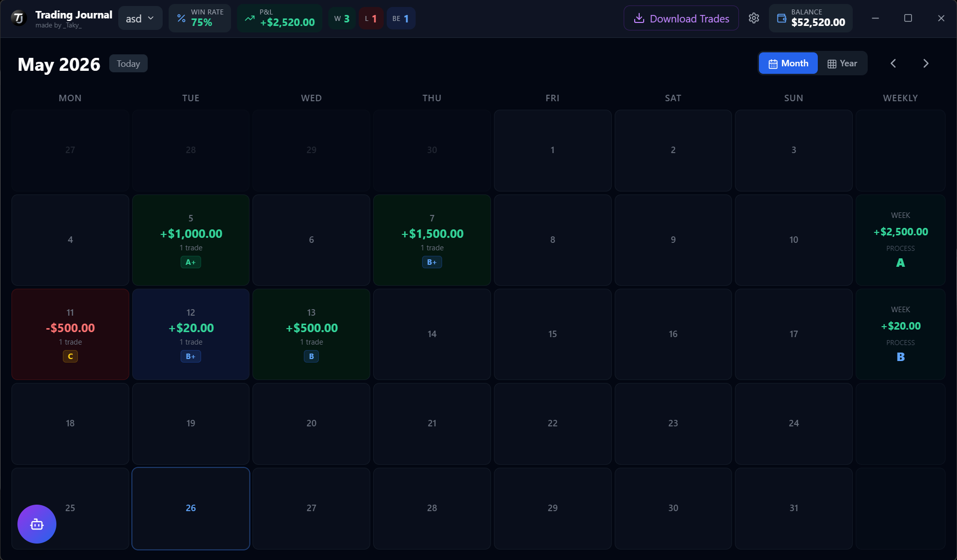Viewport: 957px width, 560px height.
Task: Open the settings gear icon
Action: [753, 18]
